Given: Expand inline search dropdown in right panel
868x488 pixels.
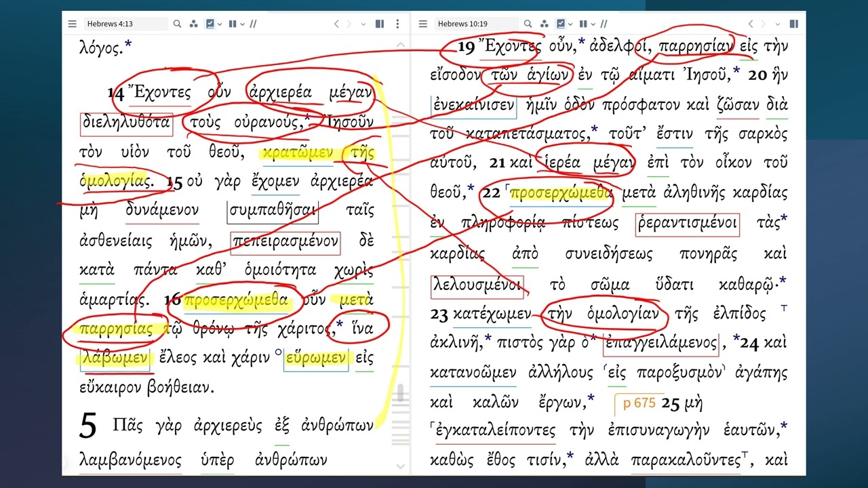Looking at the screenshot, I should [x=571, y=24].
